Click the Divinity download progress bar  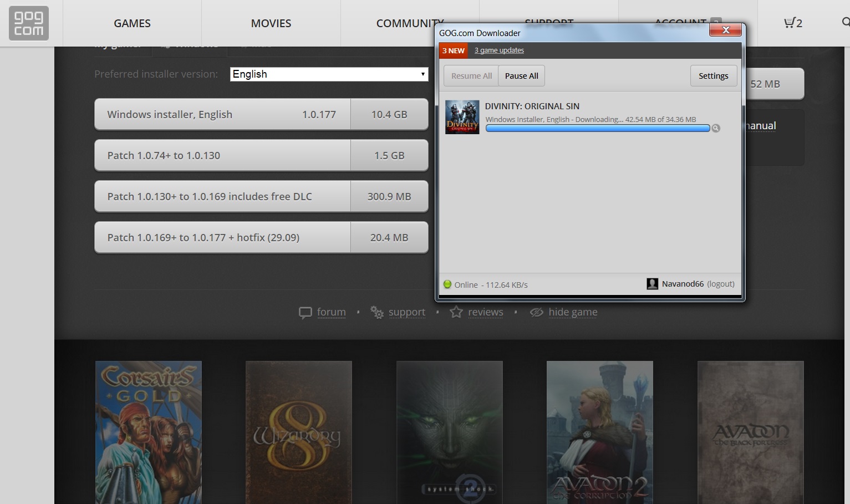click(598, 128)
